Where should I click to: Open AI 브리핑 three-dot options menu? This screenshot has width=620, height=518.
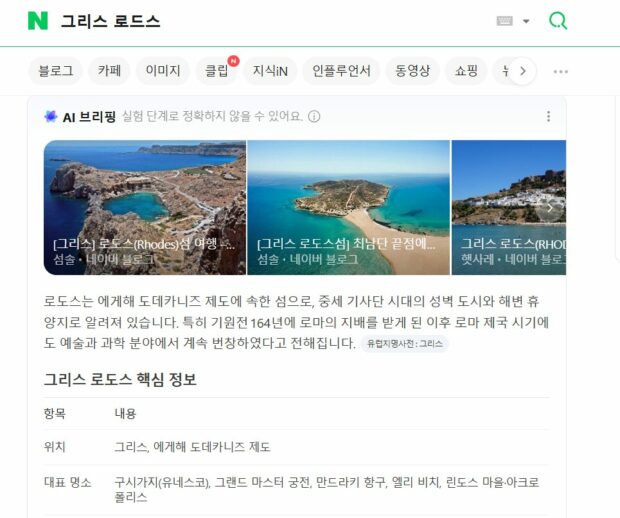(548, 116)
